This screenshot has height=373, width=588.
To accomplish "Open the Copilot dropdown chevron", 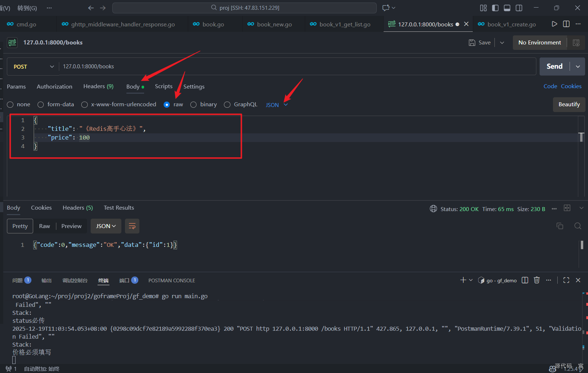I will point(394,8).
